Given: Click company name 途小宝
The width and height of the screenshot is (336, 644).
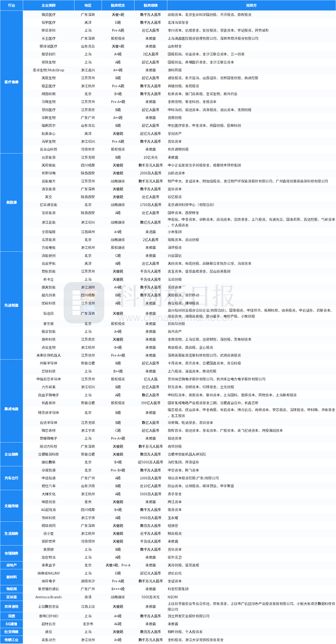Looking at the screenshot, I should coord(49,533).
